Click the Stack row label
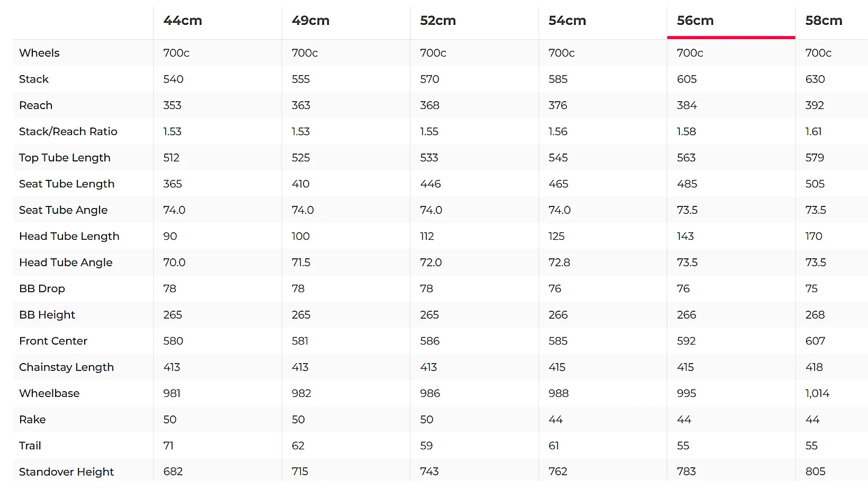The height and width of the screenshot is (488, 868). pos(34,79)
